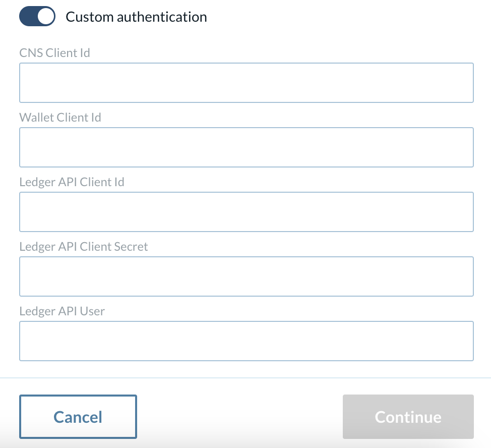Disable the Custom authentication toggle
This screenshot has height=448, width=491.
37,16
